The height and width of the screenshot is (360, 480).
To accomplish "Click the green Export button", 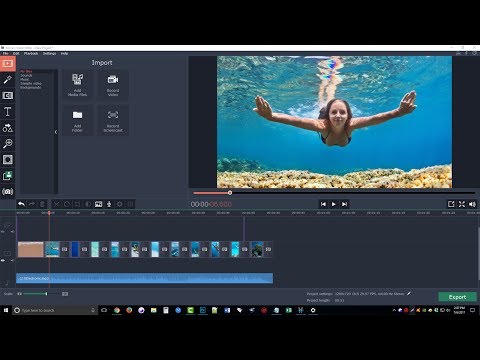I will (457, 297).
